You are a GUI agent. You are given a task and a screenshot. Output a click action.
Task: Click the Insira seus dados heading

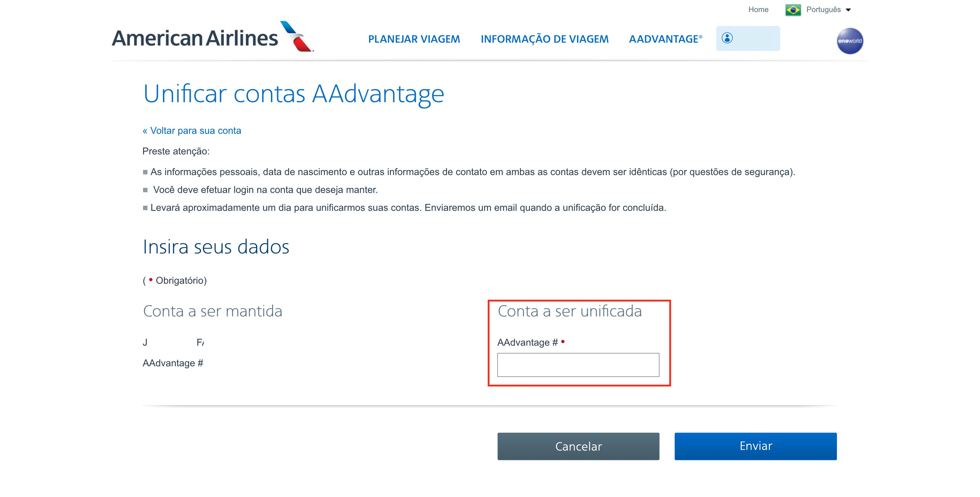216,247
